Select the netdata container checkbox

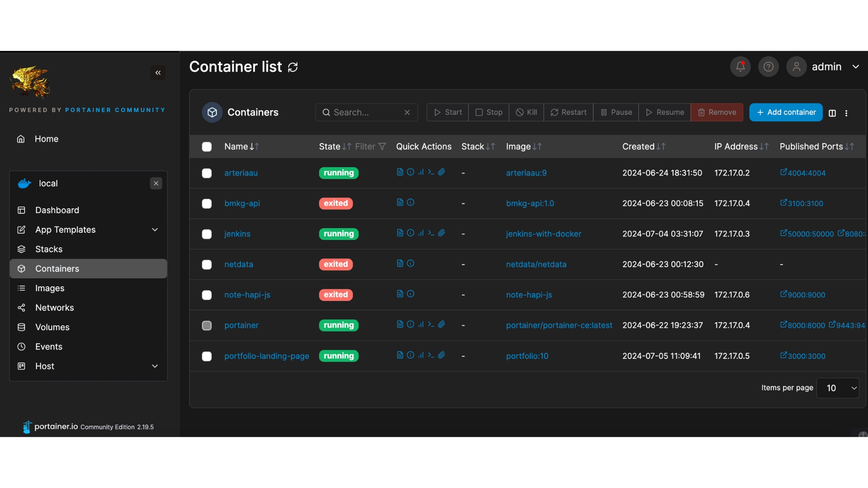(x=207, y=265)
